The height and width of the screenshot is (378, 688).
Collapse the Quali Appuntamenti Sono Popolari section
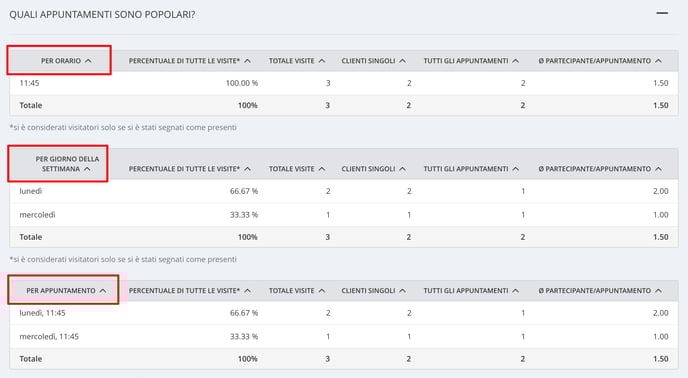tap(662, 14)
